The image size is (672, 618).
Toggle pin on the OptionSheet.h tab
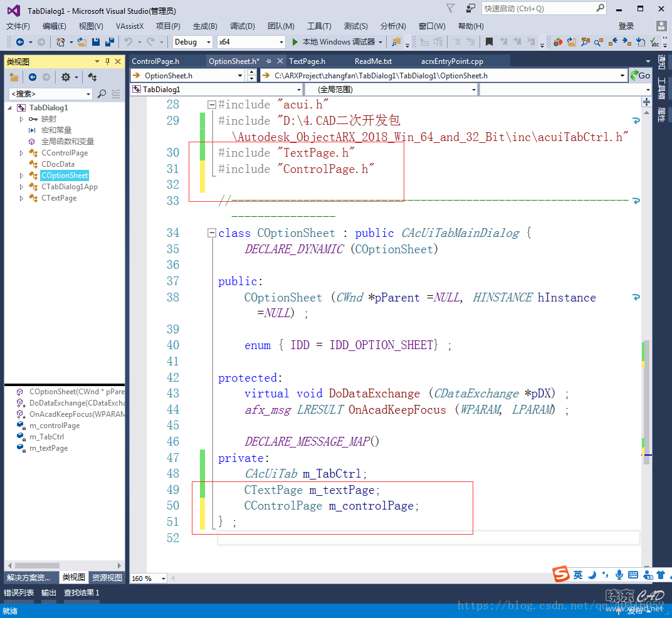tap(268, 61)
